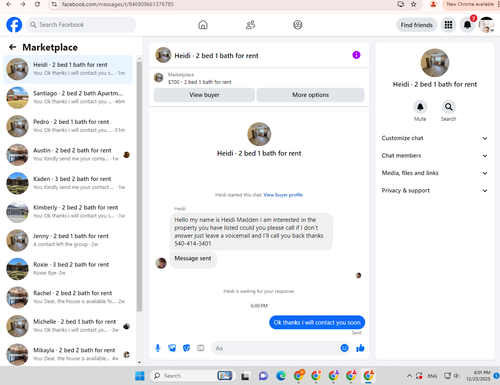Open Rachel 2 bed 2 bath conversation
This screenshot has height=385, width=500.
68,297
